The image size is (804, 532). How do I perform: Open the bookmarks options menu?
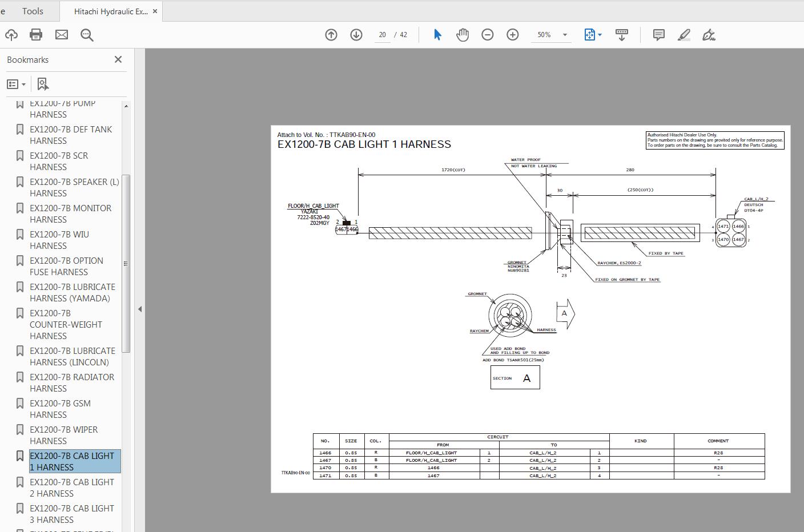pyautogui.click(x=16, y=84)
